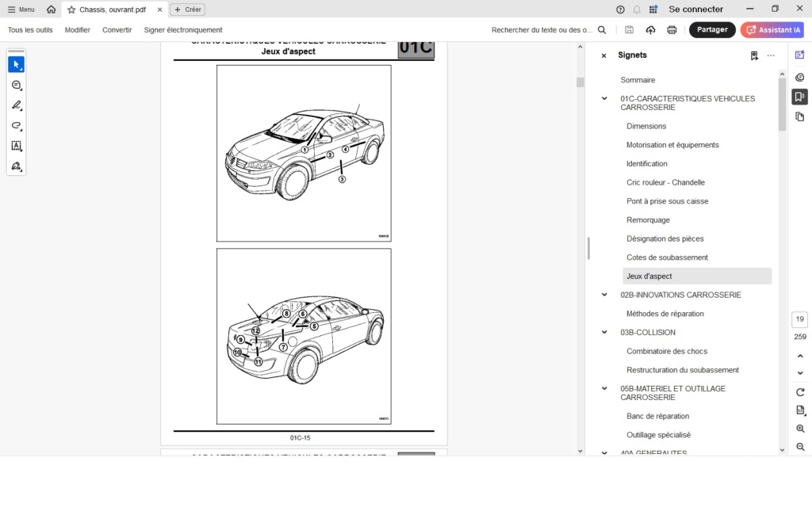Open Combinatoire des chocs bookmark

(666, 351)
